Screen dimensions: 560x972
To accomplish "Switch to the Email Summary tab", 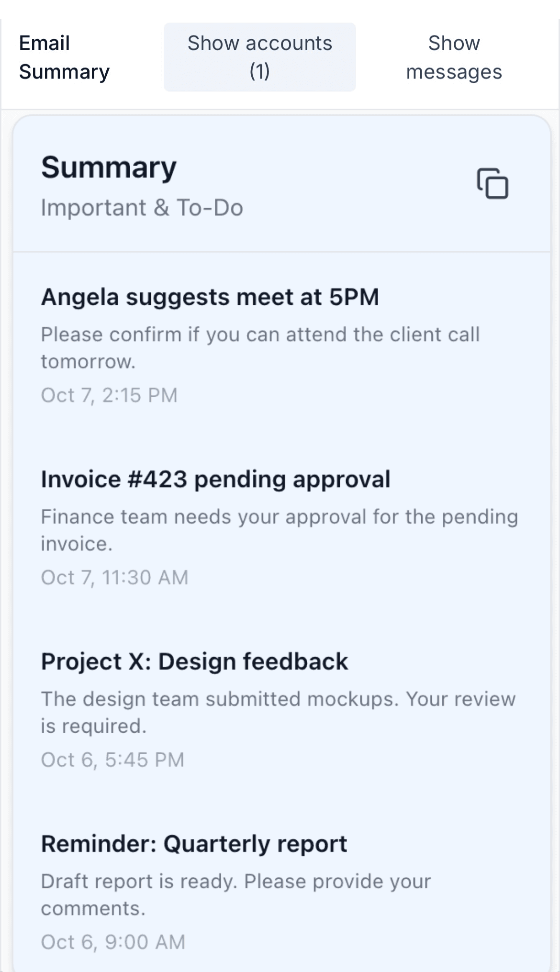I will coord(64,57).
